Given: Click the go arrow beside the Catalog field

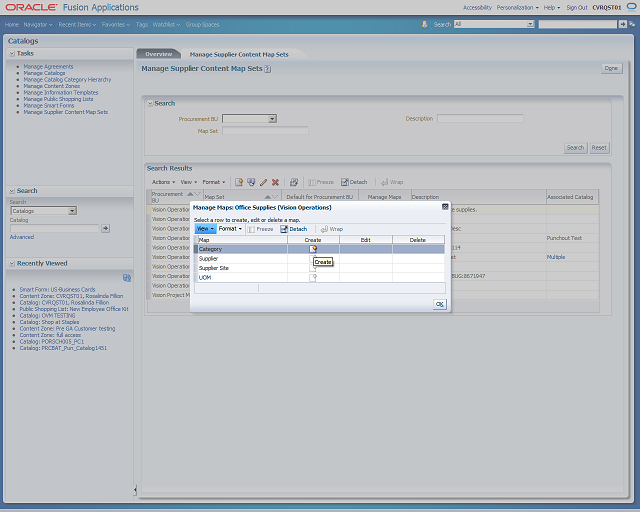Looking at the screenshot, I should pyautogui.click(x=106, y=228).
